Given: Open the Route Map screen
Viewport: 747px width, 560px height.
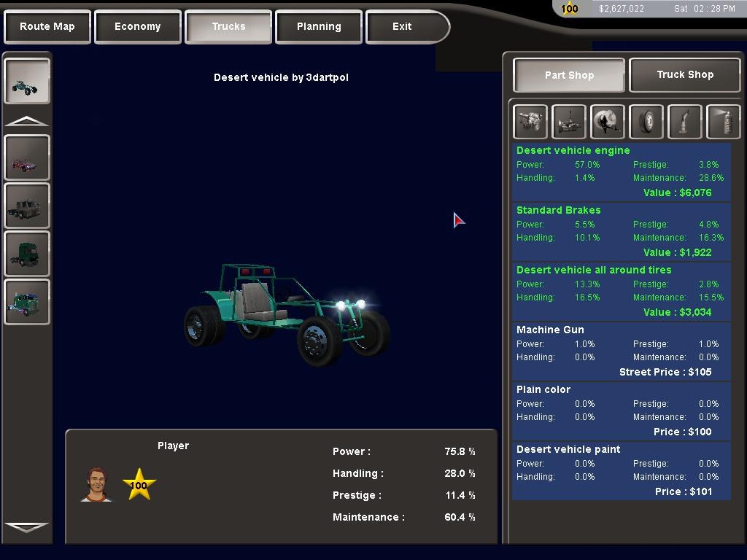Looking at the screenshot, I should coord(47,27).
